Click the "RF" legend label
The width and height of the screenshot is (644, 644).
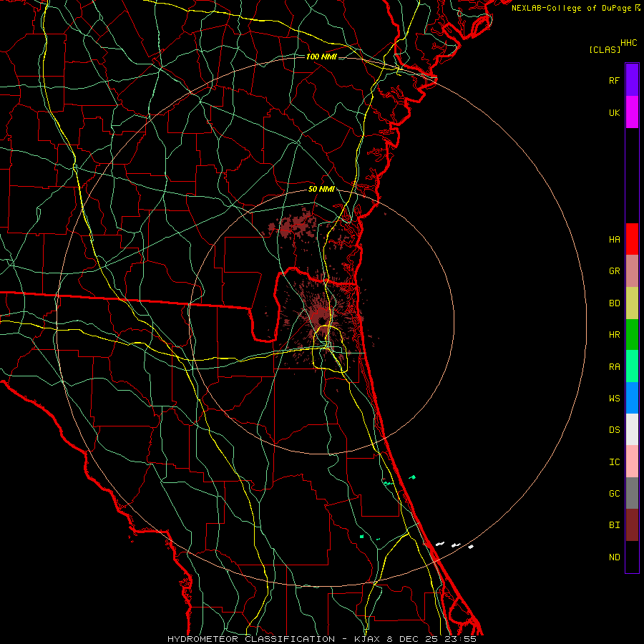point(614,80)
